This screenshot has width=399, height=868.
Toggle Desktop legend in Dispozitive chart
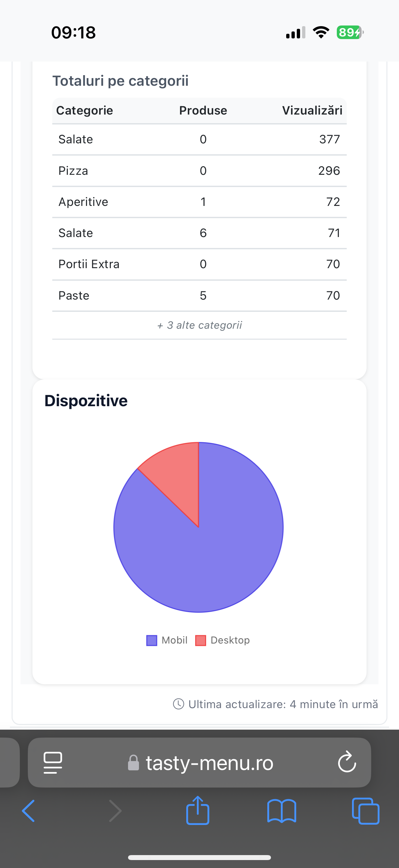(x=223, y=640)
